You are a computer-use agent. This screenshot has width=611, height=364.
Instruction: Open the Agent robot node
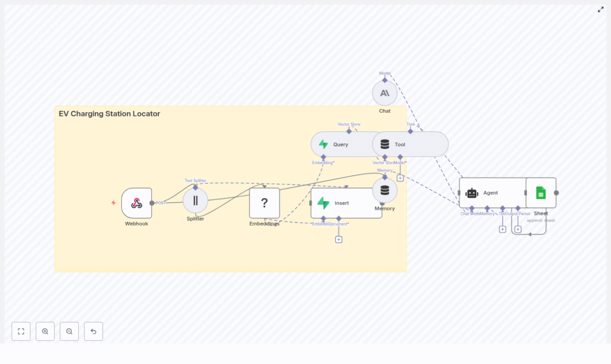pyautogui.click(x=490, y=192)
